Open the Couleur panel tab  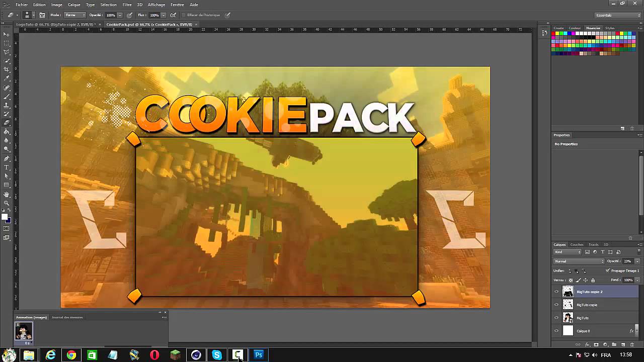pyautogui.click(x=575, y=28)
